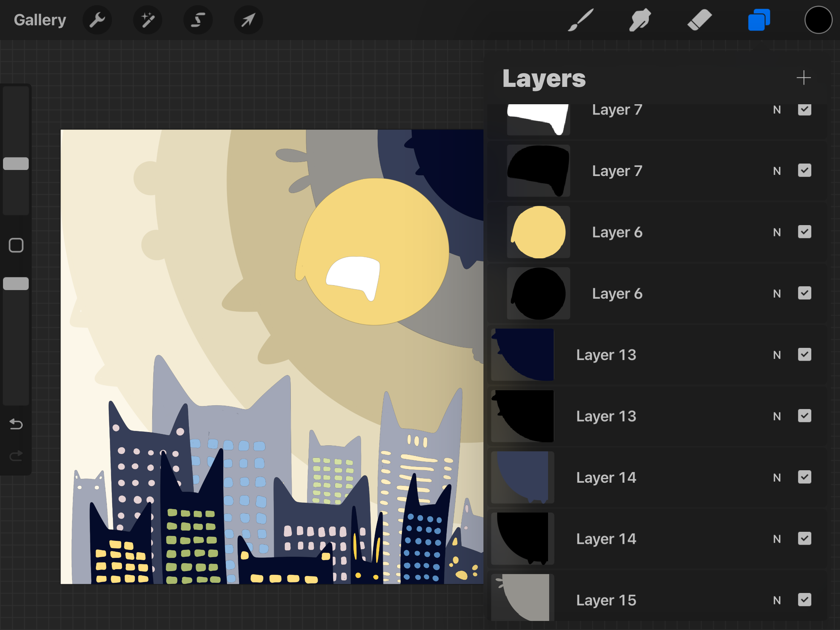Return to the Gallery
This screenshot has height=630, width=840.
click(40, 20)
